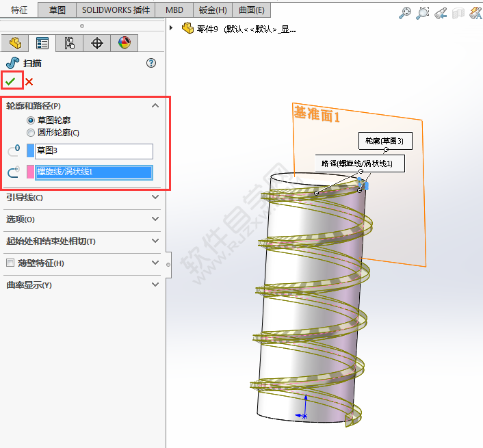Switch to the 特征 tab
Viewport: 483px width, 448px height.
tap(19, 10)
